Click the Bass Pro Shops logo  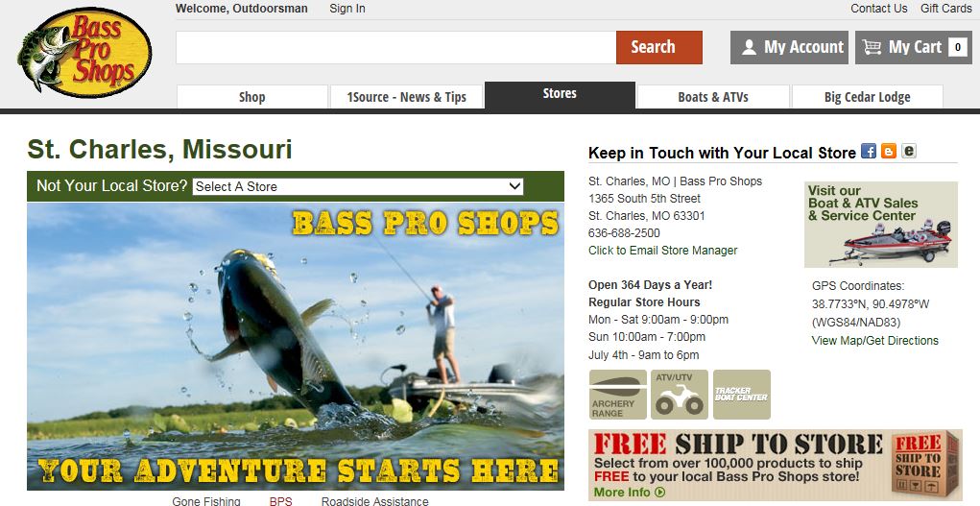click(x=85, y=53)
